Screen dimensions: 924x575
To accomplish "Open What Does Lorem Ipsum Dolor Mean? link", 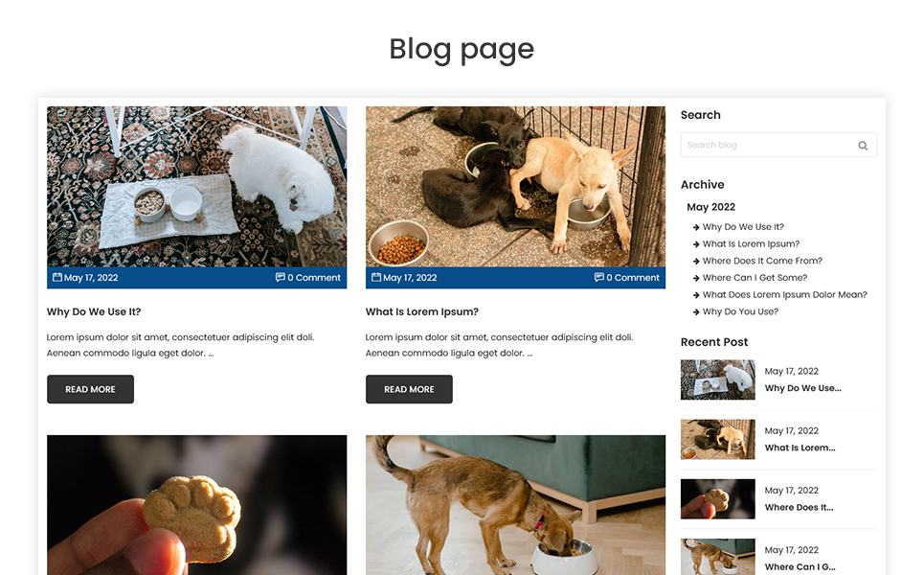I will pos(784,295).
